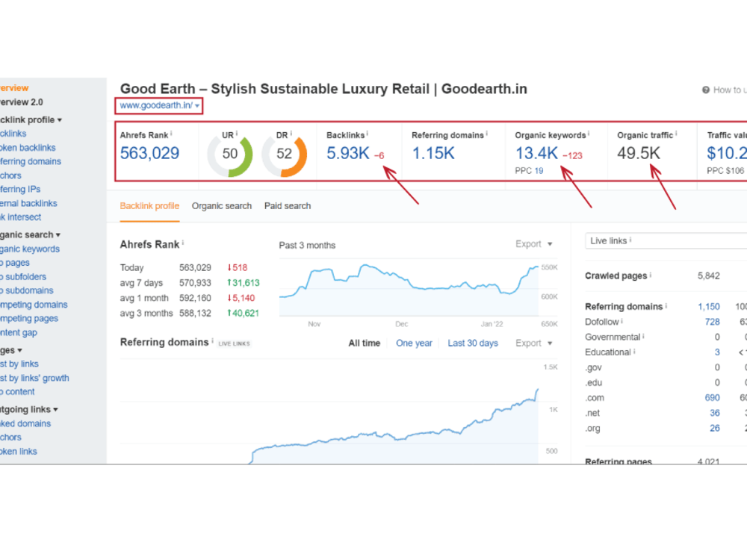Open Organic keywords count 13.4K
Image resolution: width=747 pixels, height=560 pixels.
[536, 153]
